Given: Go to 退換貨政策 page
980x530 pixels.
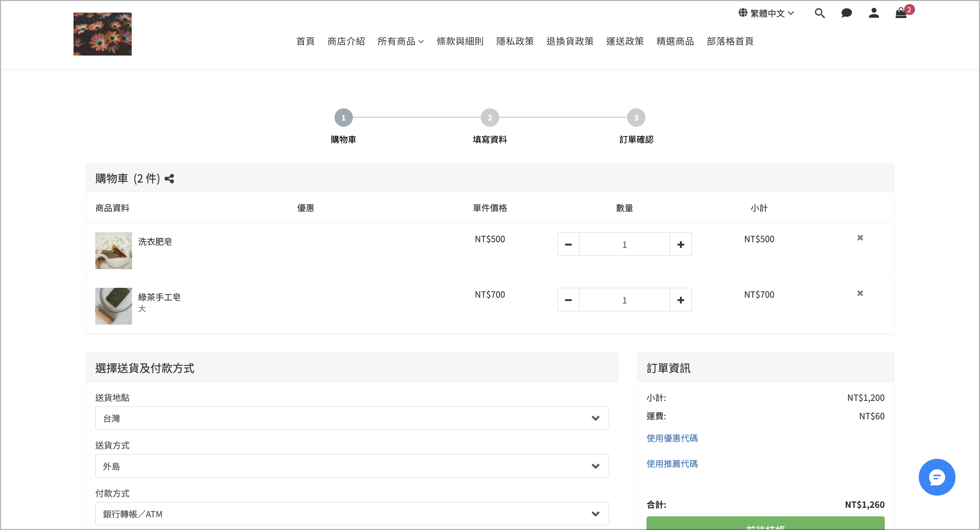Looking at the screenshot, I should tap(570, 41).
